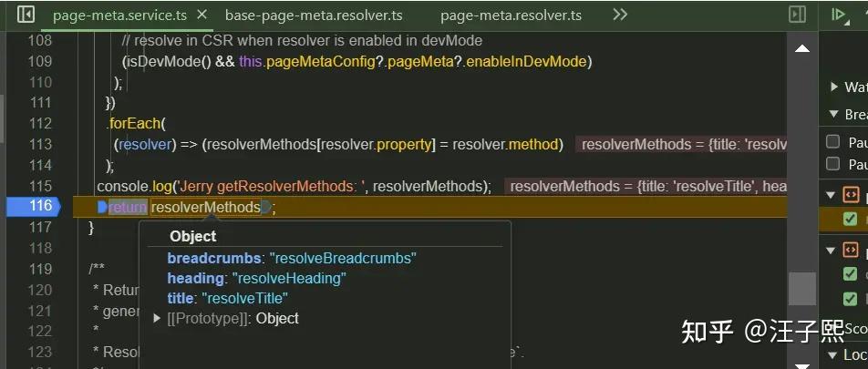Viewport: 868px width, 369px height.
Task: Switch to the page-meta.service.ts tab
Action: click(x=120, y=15)
